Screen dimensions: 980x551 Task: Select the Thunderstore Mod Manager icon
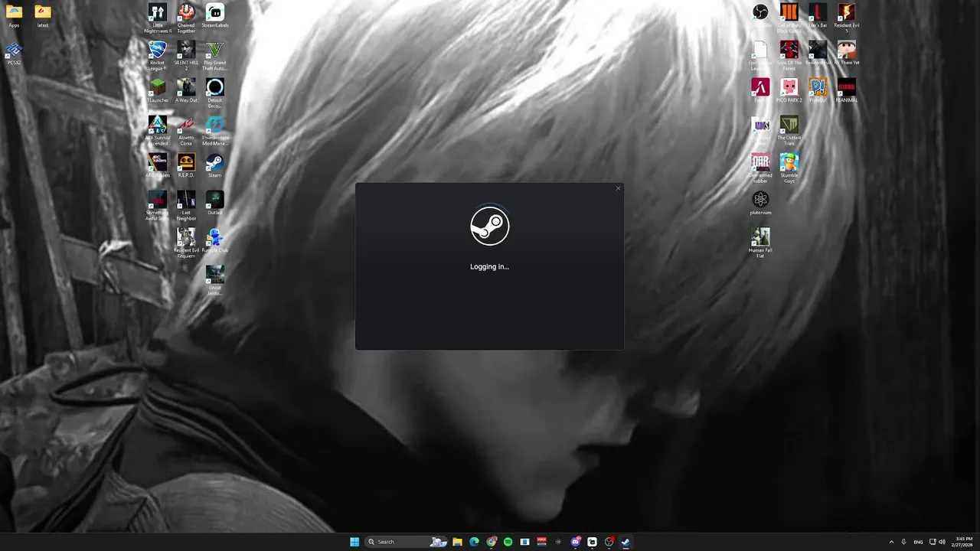point(215,131)
